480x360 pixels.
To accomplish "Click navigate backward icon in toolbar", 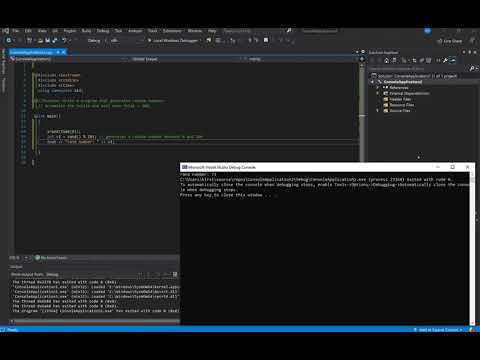I will pyautogui.click(x=9, y=40).
